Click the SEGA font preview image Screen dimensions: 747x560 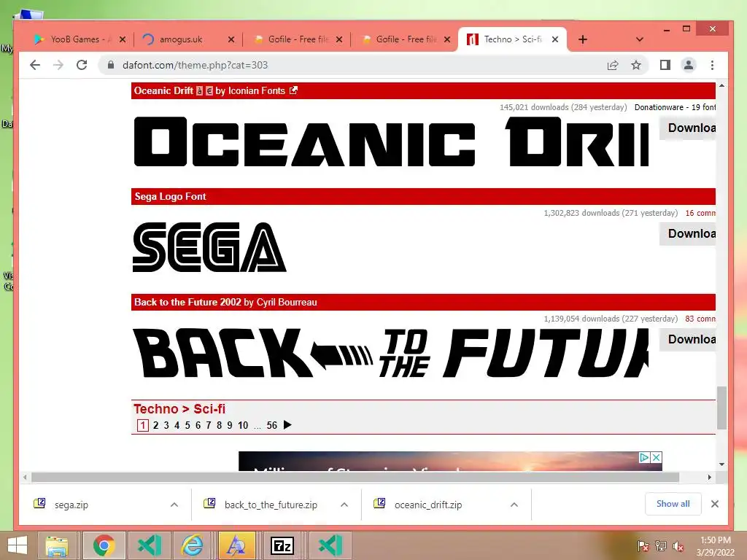pyautogui.click(x=209, y=247)
